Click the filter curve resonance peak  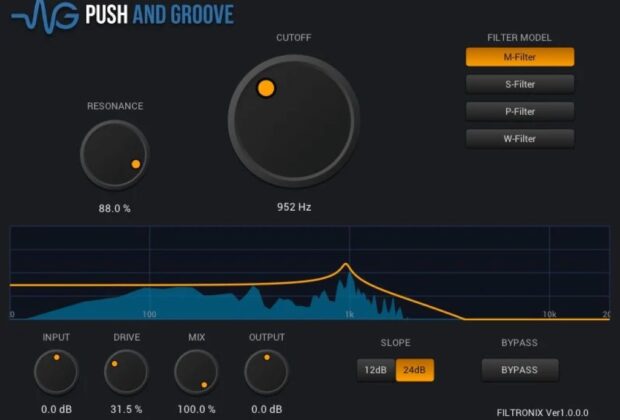pos(346,265)
